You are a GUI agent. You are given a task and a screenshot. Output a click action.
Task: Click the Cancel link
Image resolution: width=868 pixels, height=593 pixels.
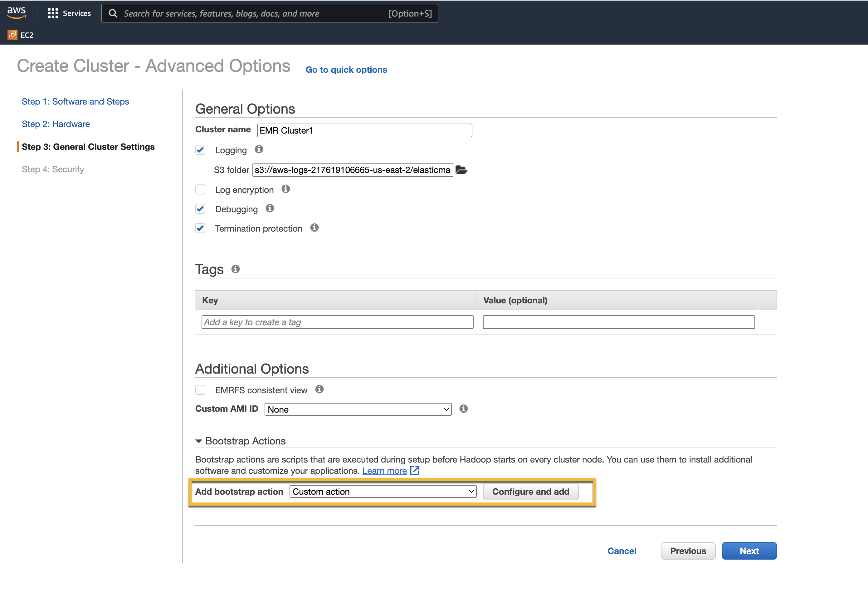(x=622, y=551)
